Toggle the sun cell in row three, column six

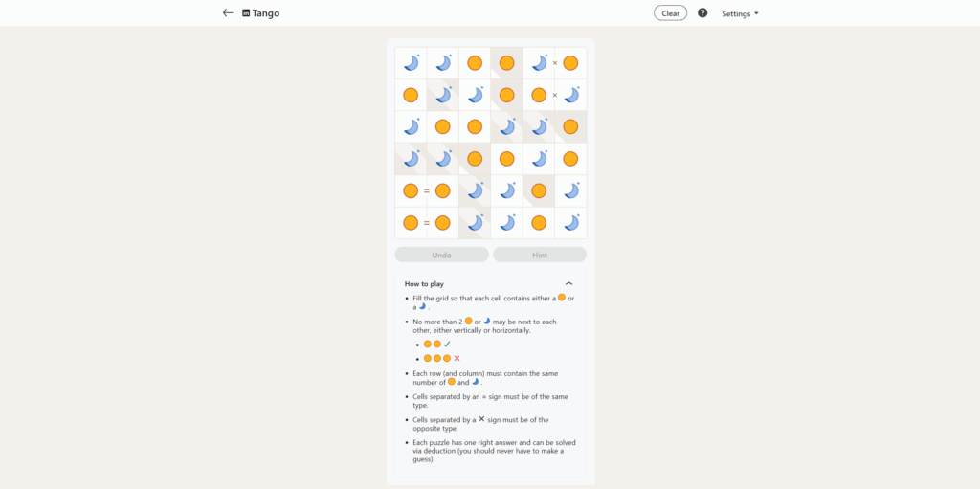point(570,126)
